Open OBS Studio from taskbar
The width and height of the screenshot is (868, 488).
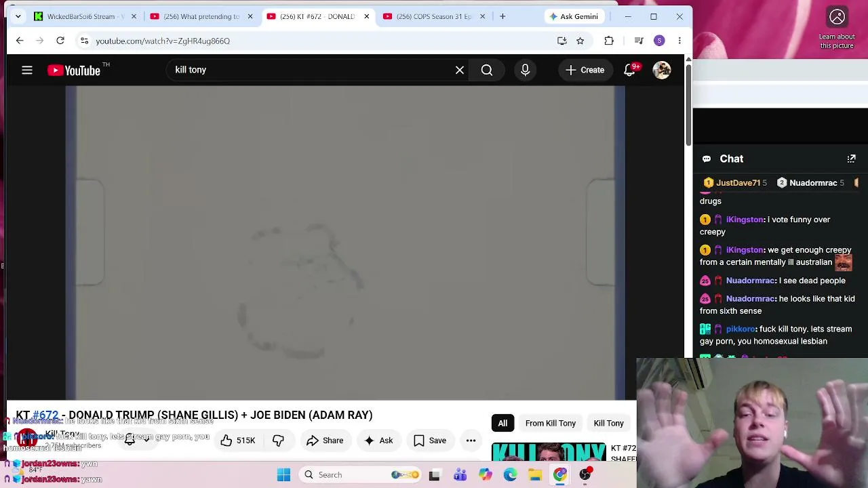[x=585, y=474]
